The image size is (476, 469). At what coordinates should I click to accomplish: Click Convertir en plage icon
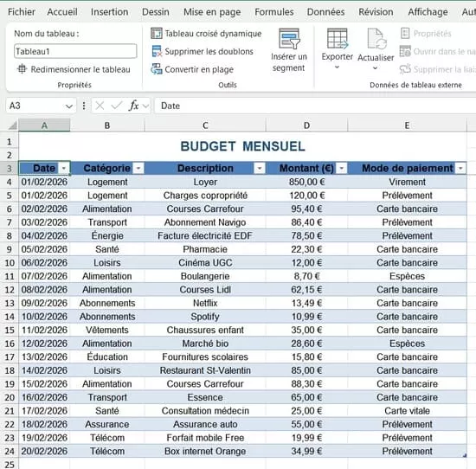coord(157,69)
